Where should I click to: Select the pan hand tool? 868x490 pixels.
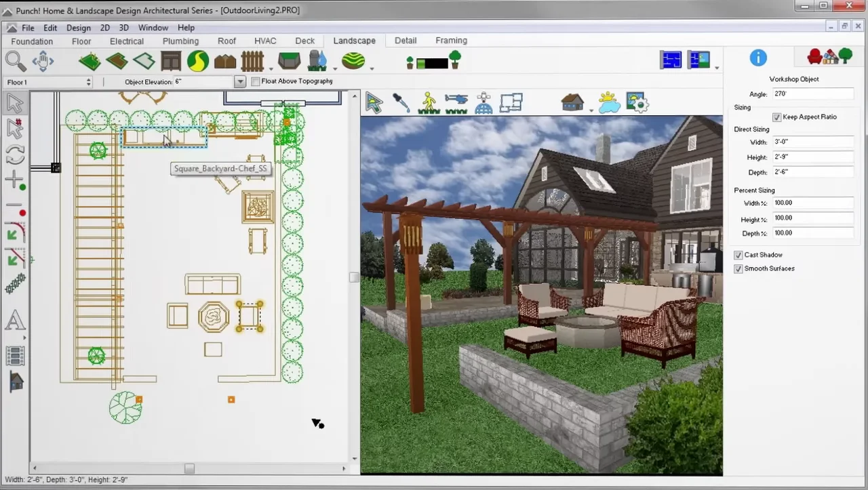coord(43,61)
